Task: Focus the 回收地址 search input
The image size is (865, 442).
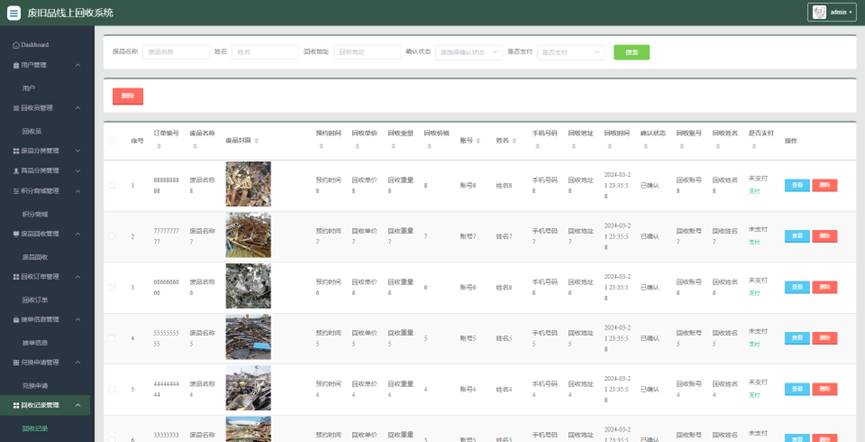Action: pyautogui.click(x=367, y=52)
